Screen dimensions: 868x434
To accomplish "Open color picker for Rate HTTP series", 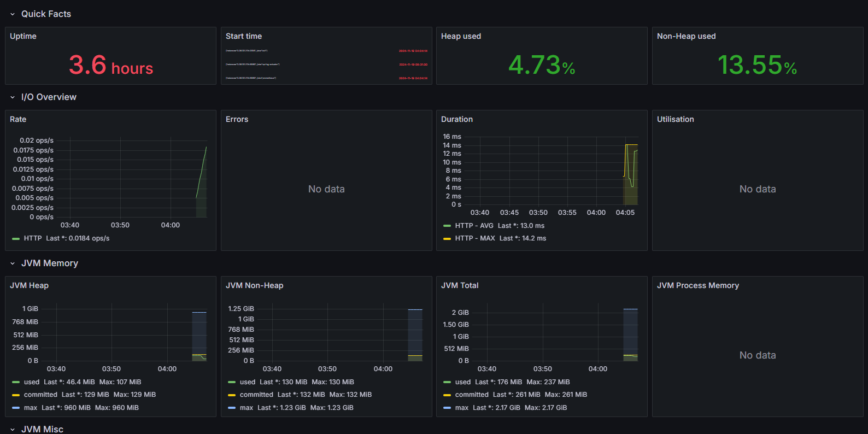I will pyautogui.click(x=16, y=239).
